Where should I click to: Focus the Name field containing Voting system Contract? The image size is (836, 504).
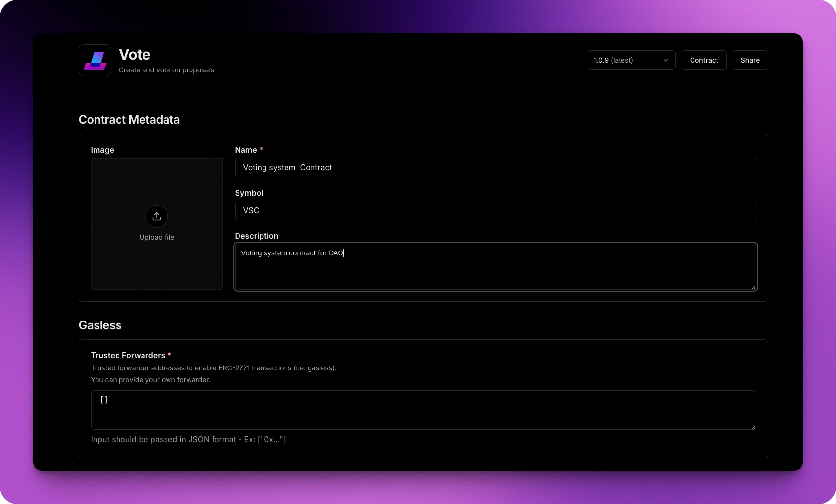495,167
